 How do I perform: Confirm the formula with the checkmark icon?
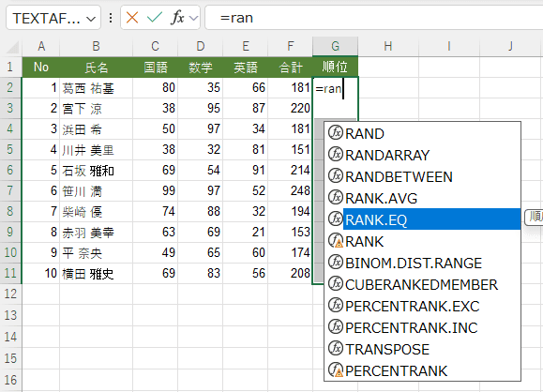[x=155, y=17]
